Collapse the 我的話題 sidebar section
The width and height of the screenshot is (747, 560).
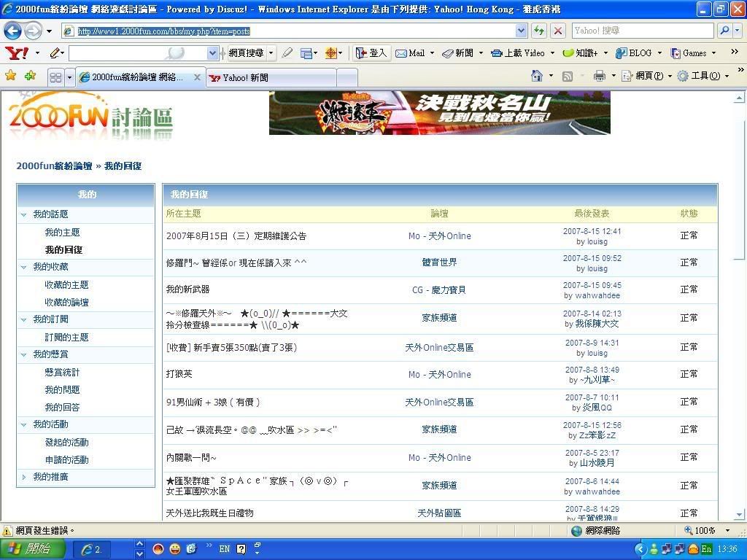(24, 214)
